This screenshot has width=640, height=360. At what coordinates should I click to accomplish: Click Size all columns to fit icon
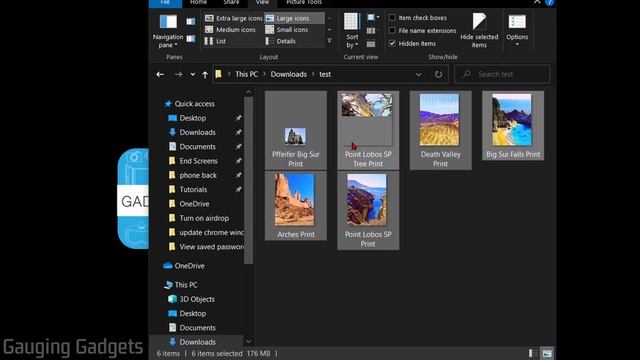point(371,43)
